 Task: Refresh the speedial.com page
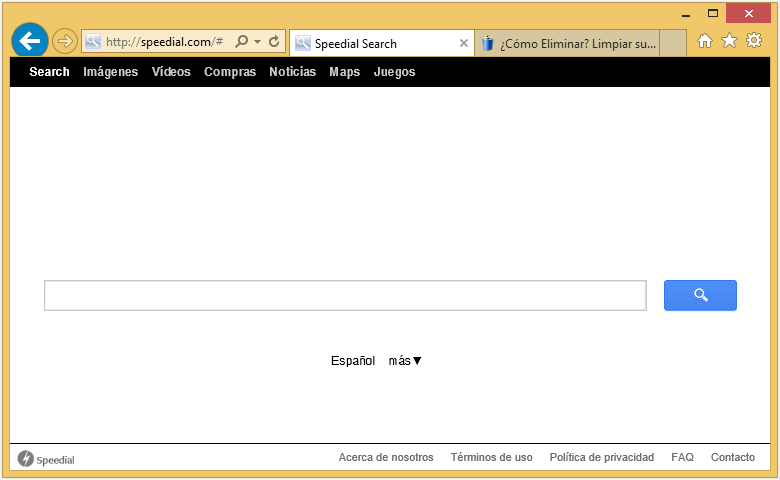pos(274,41)
